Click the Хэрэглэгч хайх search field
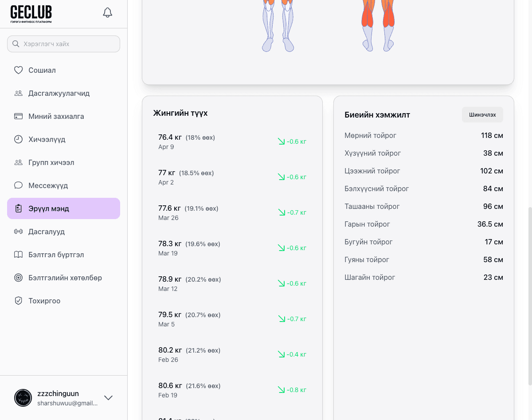 coord(63,44)
